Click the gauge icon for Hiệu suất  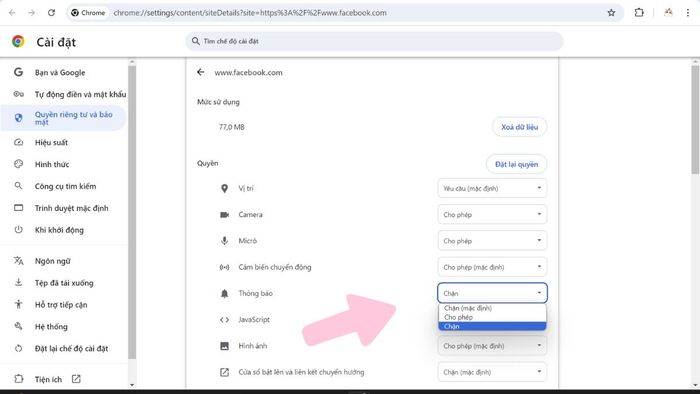(18, 142)
